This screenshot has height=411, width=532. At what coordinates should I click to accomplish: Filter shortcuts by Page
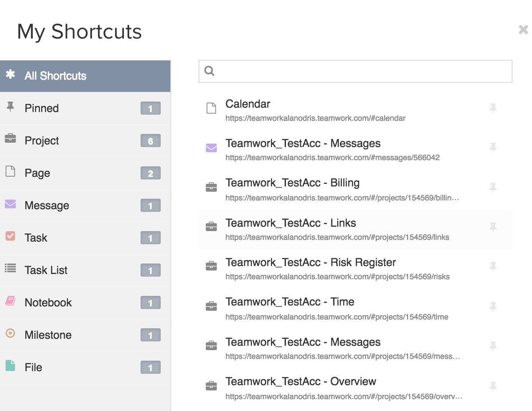click(85, 173)
